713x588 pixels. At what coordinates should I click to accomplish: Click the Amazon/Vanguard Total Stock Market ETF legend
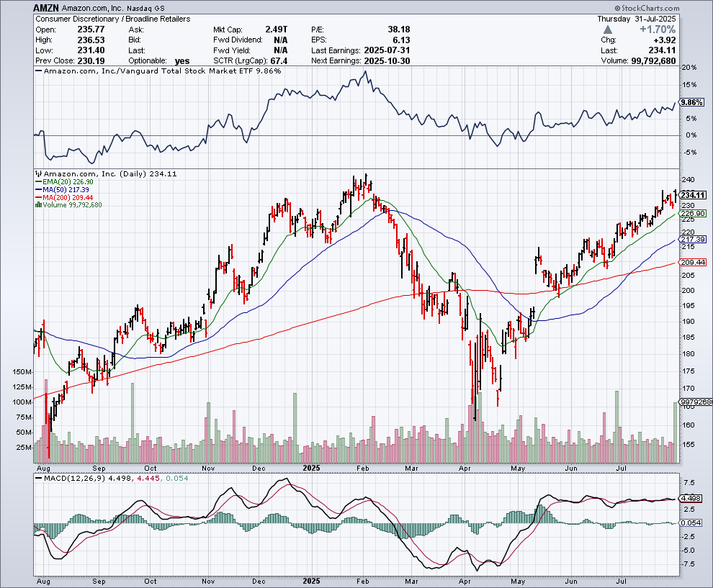click(x=158, y=71)
